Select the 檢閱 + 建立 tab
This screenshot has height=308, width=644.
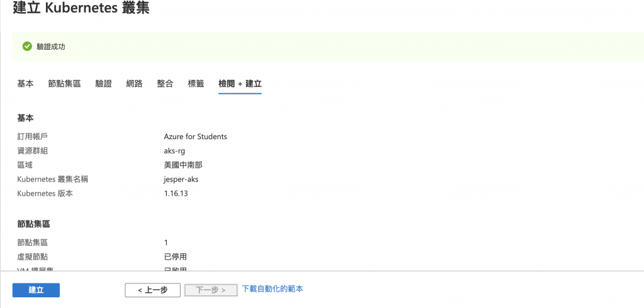[240, 84]
